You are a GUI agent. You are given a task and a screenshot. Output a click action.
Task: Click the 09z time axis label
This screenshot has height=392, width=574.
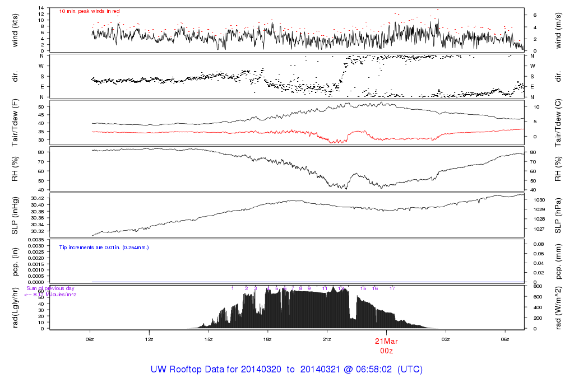90,339
